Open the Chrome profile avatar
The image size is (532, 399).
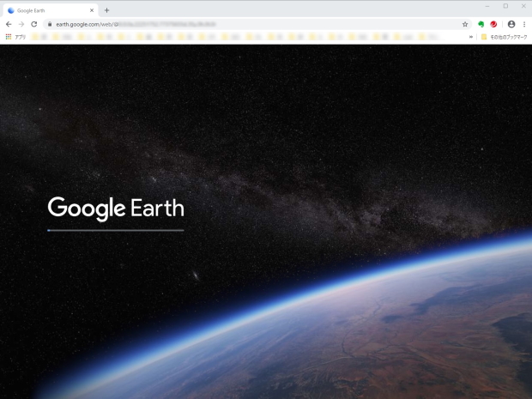pyautogui.click(x=511, y=24)
